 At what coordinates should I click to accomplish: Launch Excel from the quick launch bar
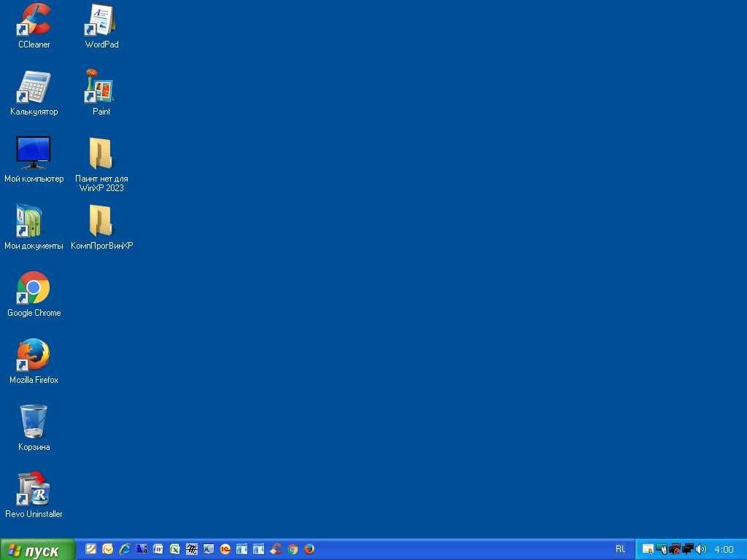click(x=175, y=549)
